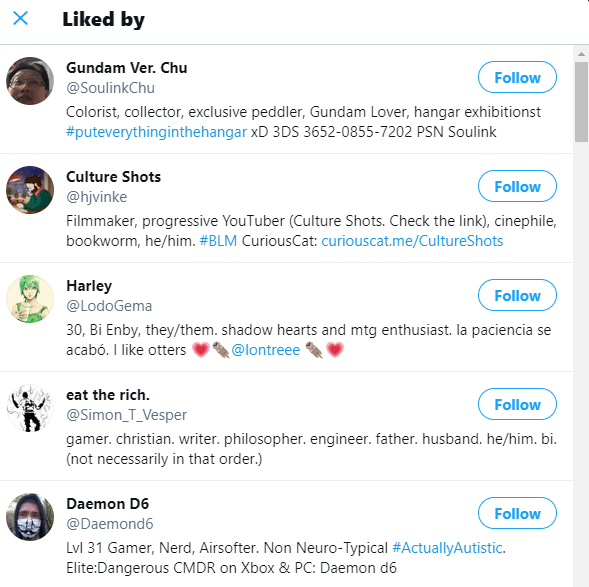
Task: Click the Daemon D6 display name
Action: [107, 504]
